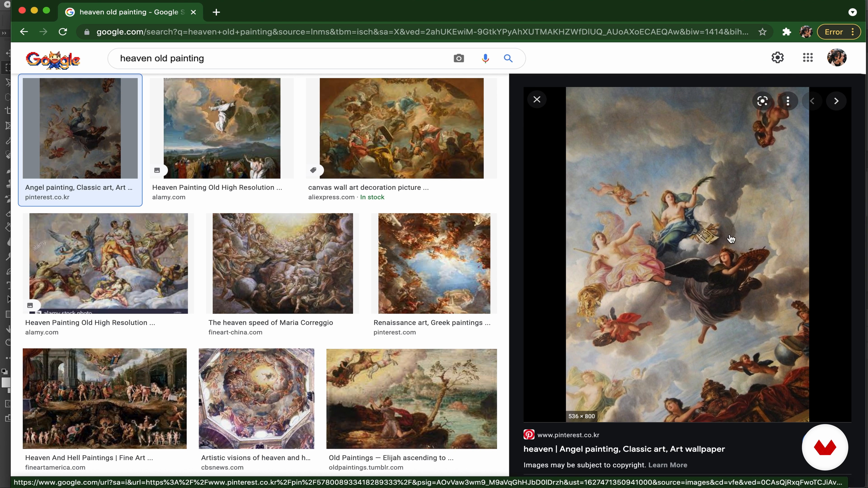Open The heaven speed of Maria Correggio image
This screenshot has width=868, height=488.
[x=282, y=263]
